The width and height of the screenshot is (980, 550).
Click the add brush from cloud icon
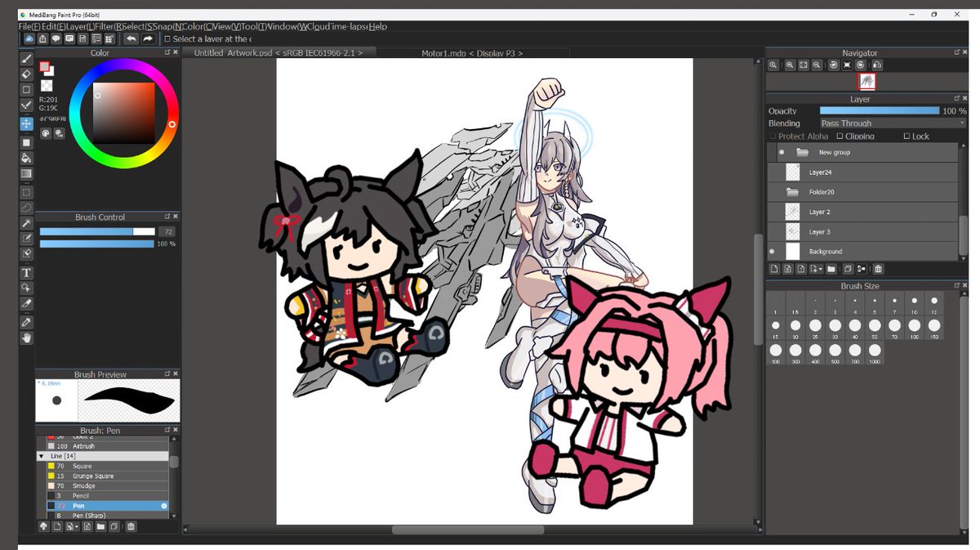click(42, 527)
